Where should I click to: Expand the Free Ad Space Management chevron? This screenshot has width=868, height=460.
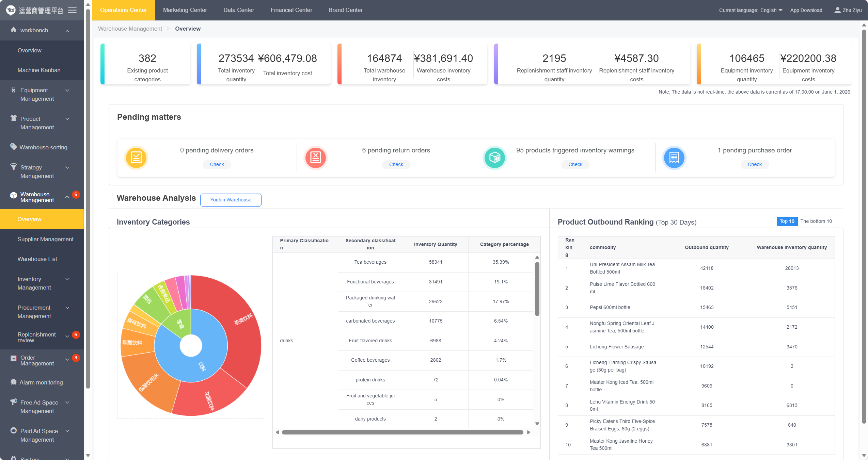pos(67,402)
